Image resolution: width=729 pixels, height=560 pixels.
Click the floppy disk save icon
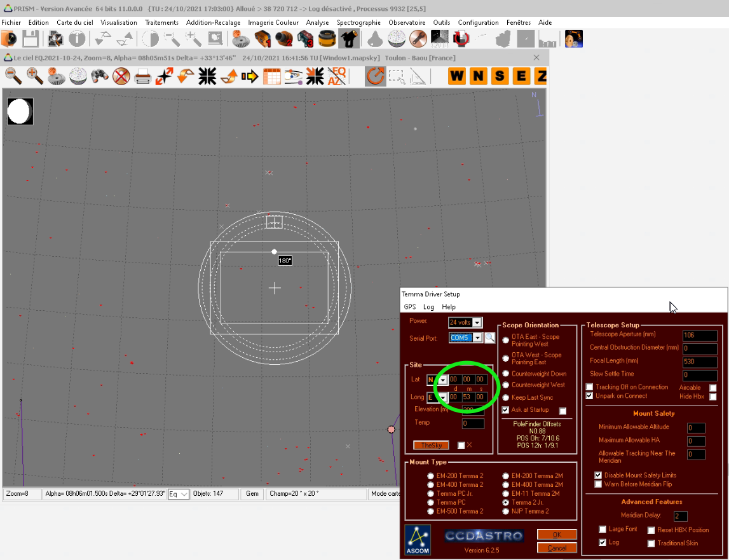coord(31,39)
